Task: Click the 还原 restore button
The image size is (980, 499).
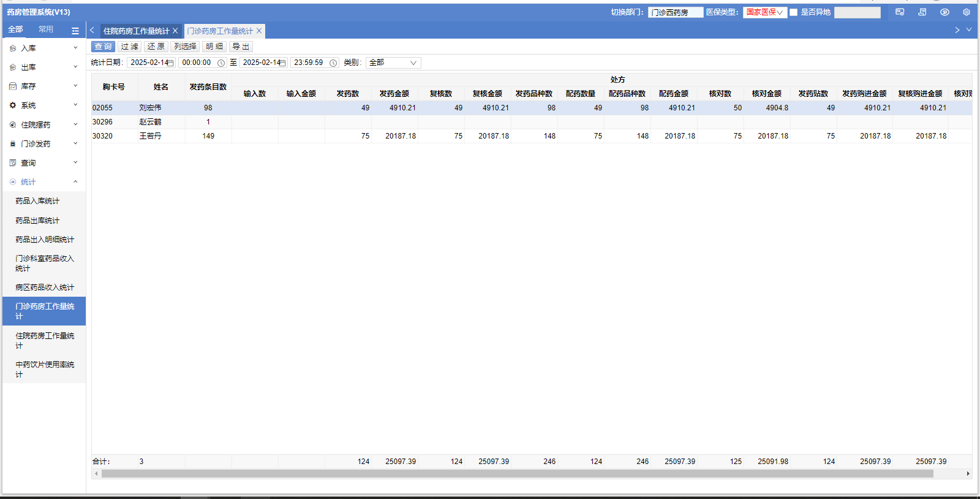Action: [156, 47]
